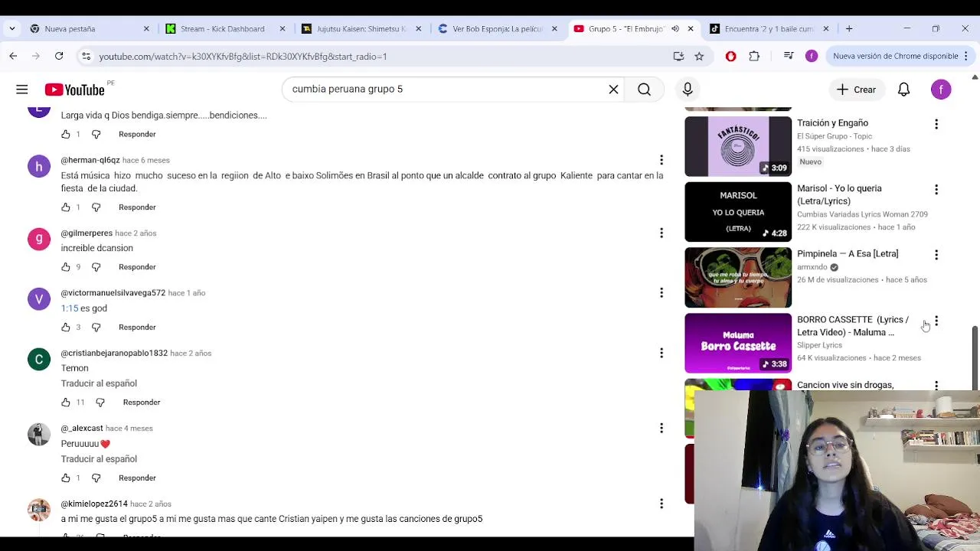980x551 pixels.
Task: Open the YouTube hamburger guide menu
Action: tap(22, 90)
